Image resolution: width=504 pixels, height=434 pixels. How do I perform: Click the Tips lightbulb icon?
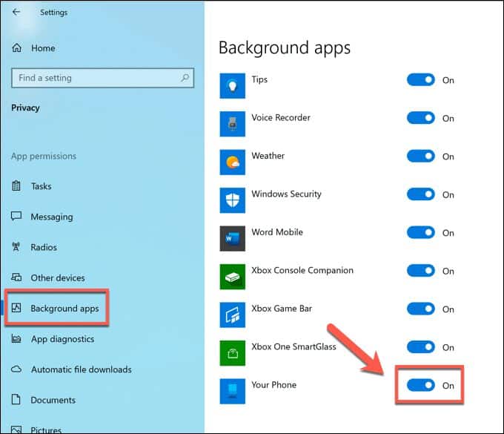point(233,86)
